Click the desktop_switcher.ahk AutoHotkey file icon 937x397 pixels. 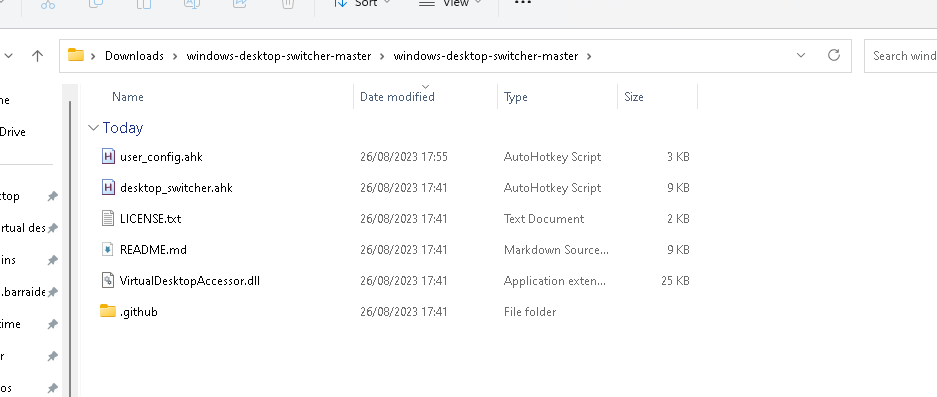(x=108, y=188)
